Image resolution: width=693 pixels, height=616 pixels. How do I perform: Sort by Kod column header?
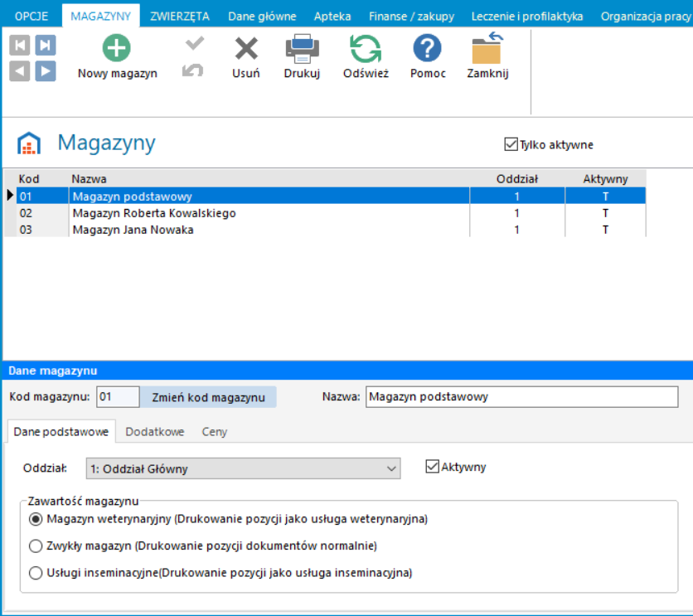(x=42, y=179)
